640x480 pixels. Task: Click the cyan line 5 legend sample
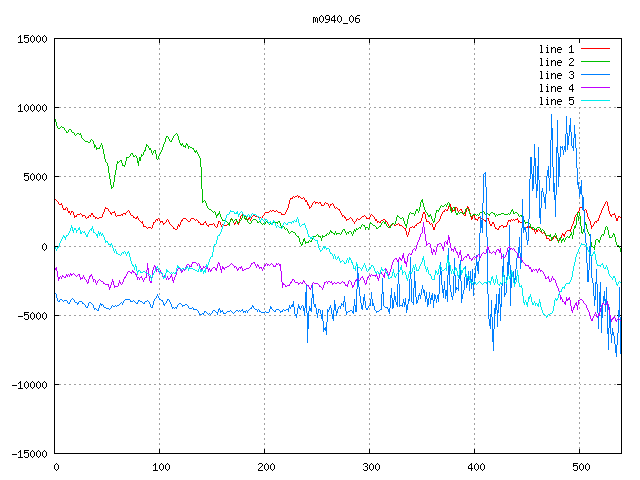tap(595, 101)
